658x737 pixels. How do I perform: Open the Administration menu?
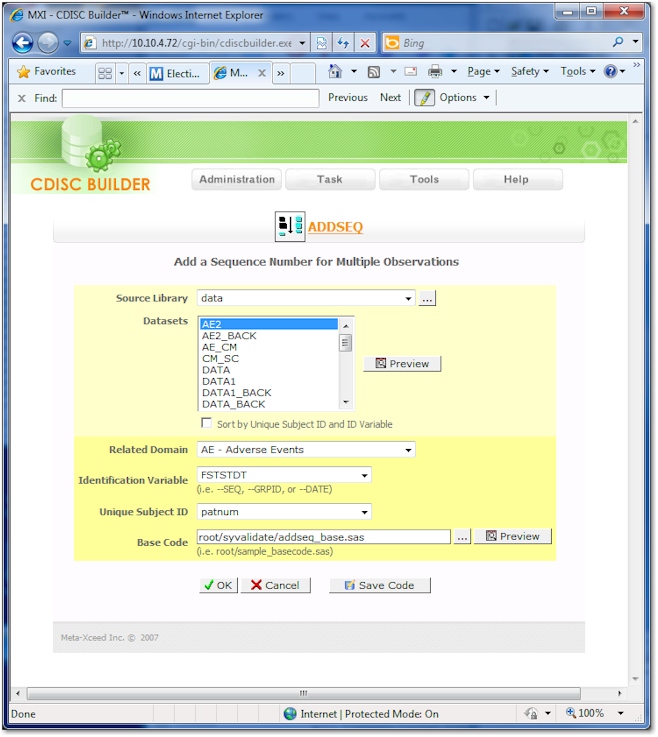coord(237,180)
